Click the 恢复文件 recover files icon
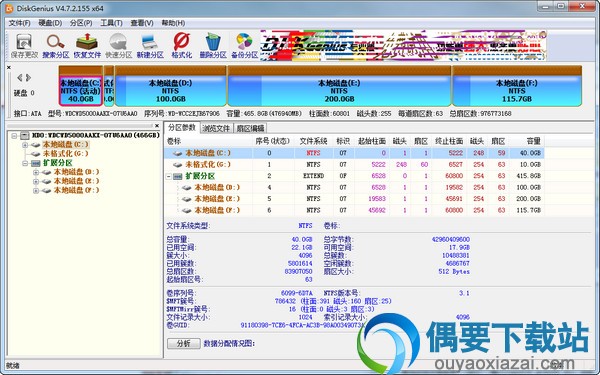The width and height of the screenshot is (600, 375). pyautogui.click(x=87, y=46)
